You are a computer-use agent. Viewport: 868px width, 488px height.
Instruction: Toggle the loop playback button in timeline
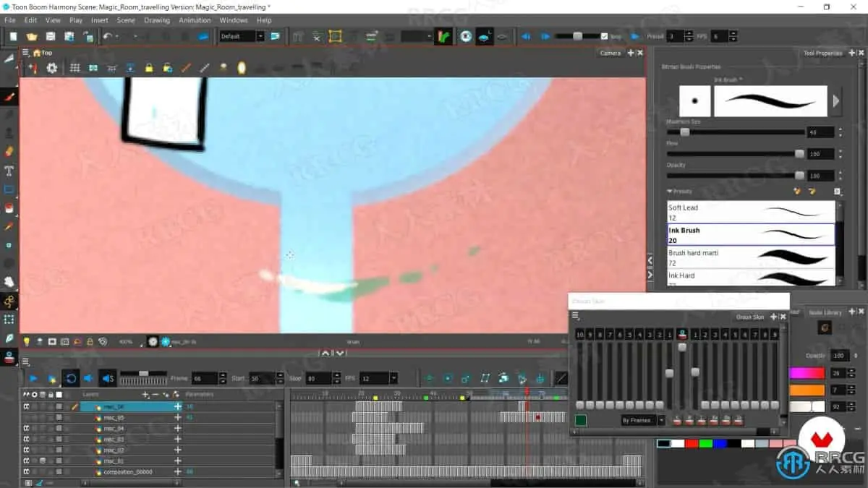70,378
